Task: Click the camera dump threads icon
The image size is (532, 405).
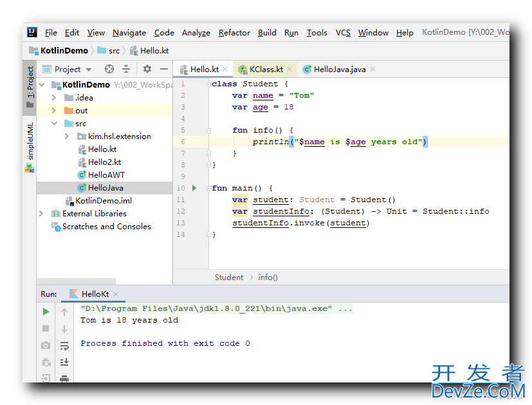Action: point(46,346)
